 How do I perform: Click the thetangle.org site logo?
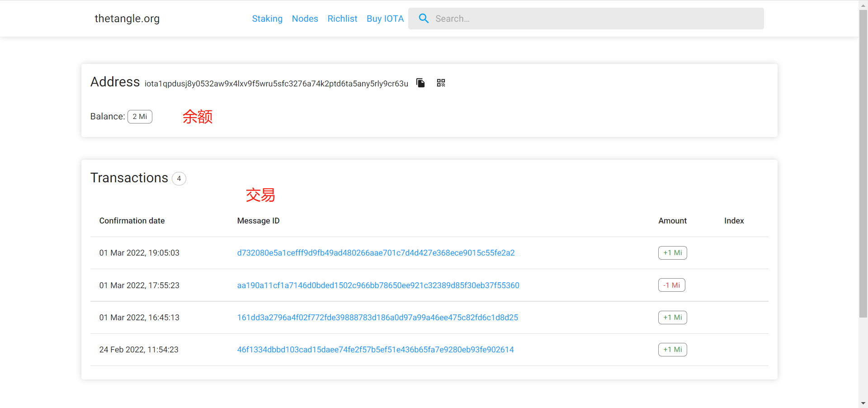(127, 19)
